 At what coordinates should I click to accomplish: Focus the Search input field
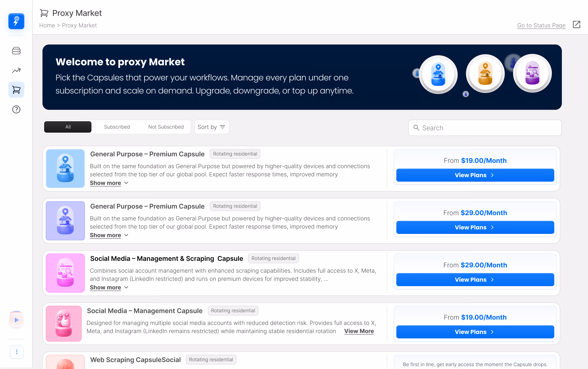click(485, 128)
